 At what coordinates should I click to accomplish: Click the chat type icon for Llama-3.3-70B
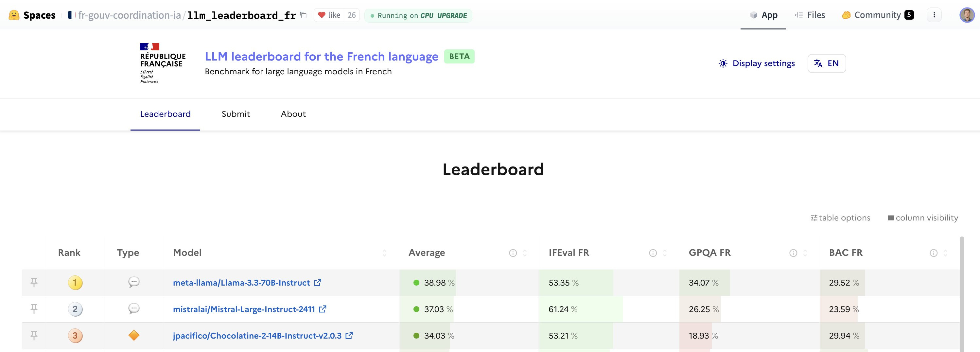(134, 282)
